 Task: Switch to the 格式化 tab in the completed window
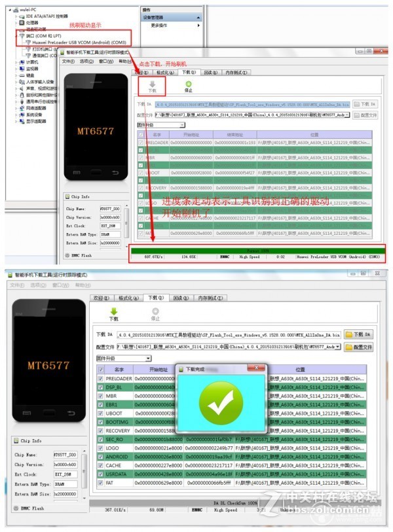coord(128,298)
